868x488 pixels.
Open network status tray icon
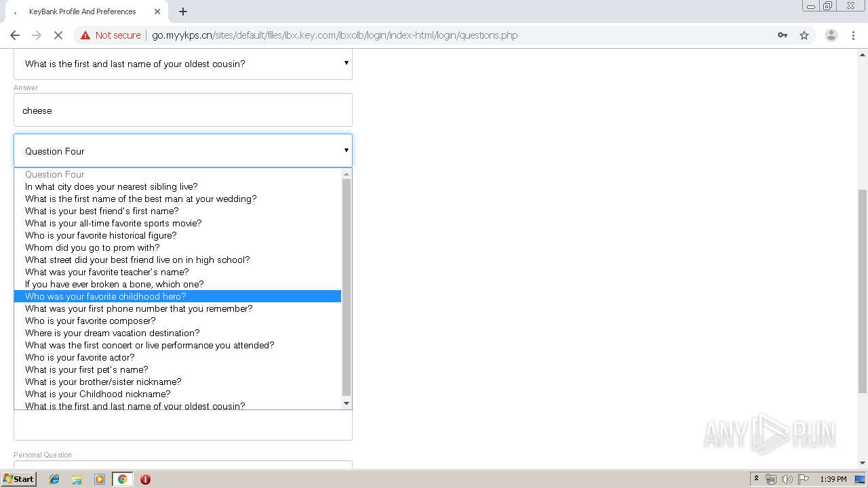click(x=771, y=479)
